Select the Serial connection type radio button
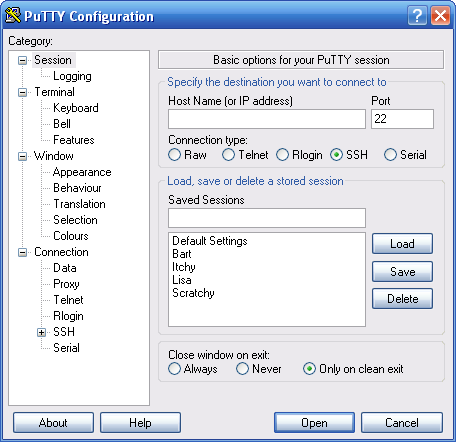456x442 pixels. coord(390,155)
